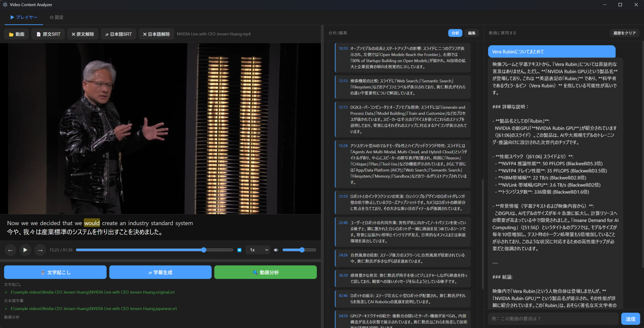Run 動画分析 video analysis
Image resolution: width=644 pixels, height=328 pixels.
(x=265, y=272)
